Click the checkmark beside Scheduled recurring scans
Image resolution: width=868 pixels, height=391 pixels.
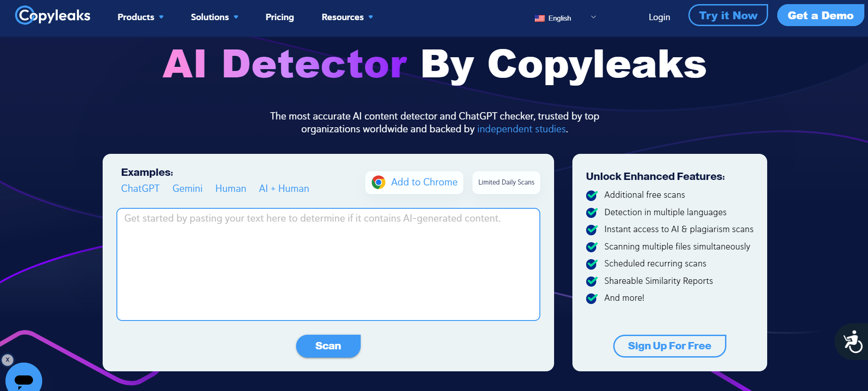click(x=592, y=264)
